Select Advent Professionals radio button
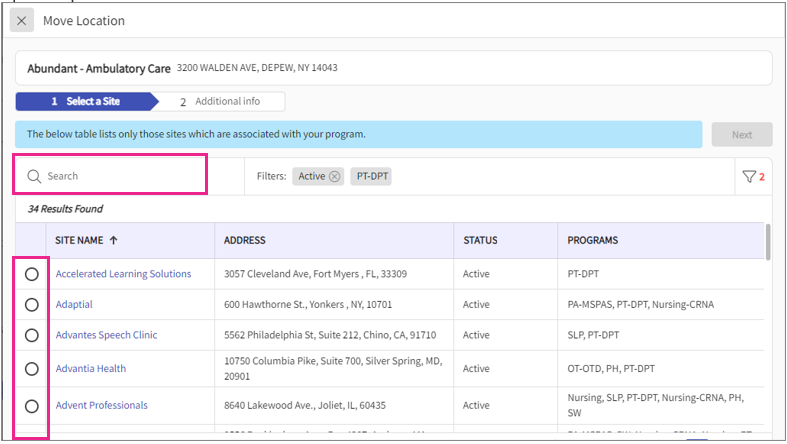Viewport: 787px width, 444px height. click(32, 406)
